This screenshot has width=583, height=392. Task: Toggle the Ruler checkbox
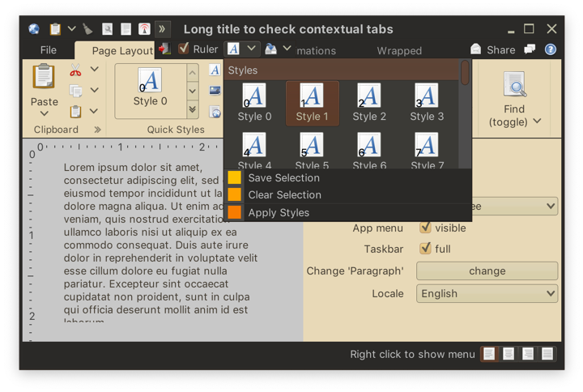pos(183,49)
